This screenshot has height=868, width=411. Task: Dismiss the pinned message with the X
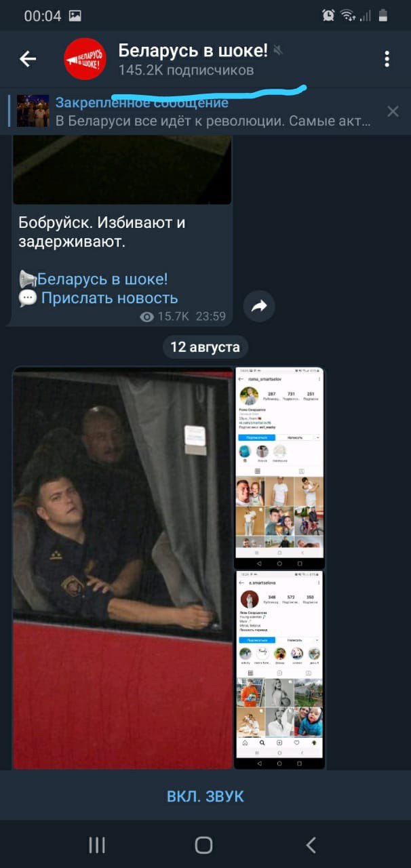tap(393, 111)
